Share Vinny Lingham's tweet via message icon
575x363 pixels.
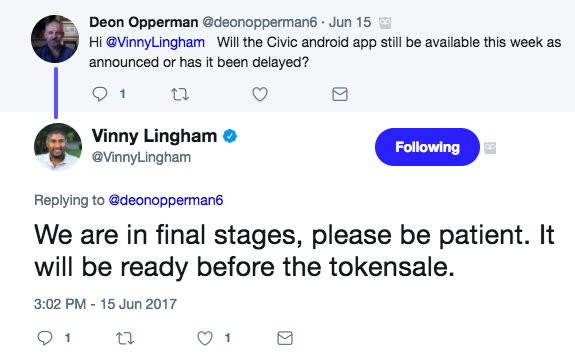click(x=285, y=338)
